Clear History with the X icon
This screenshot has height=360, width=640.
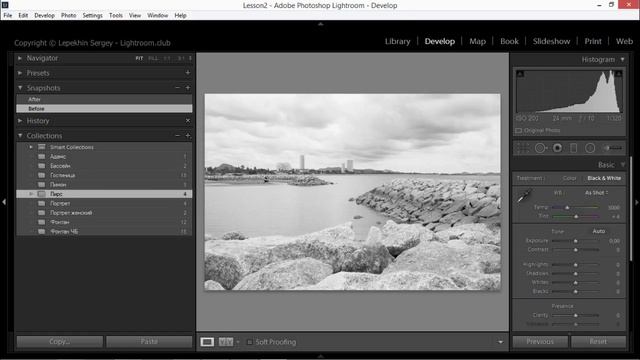(x=188, y=121)
